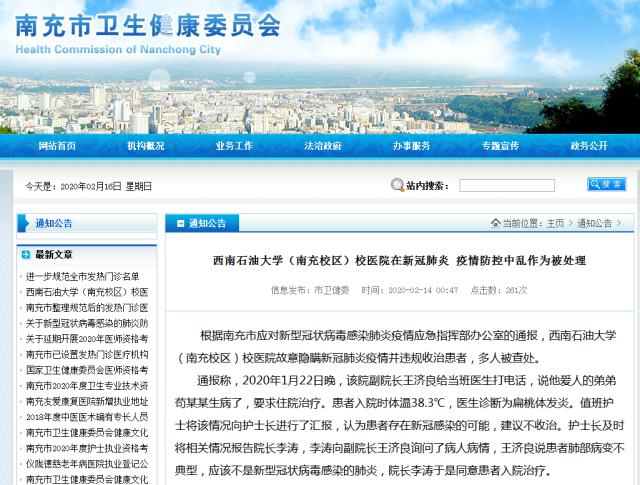Follow the 通知公告 breadcrumb link

(593, 223)
